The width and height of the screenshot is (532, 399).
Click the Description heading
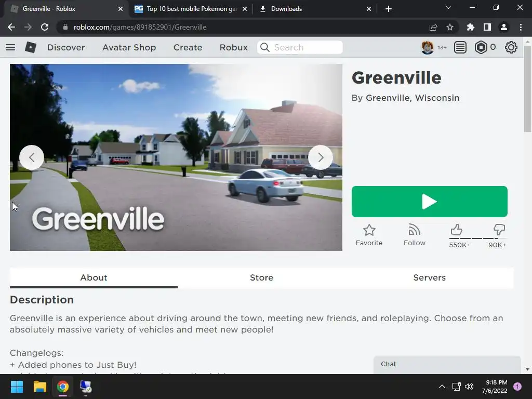tap(42, 300)
